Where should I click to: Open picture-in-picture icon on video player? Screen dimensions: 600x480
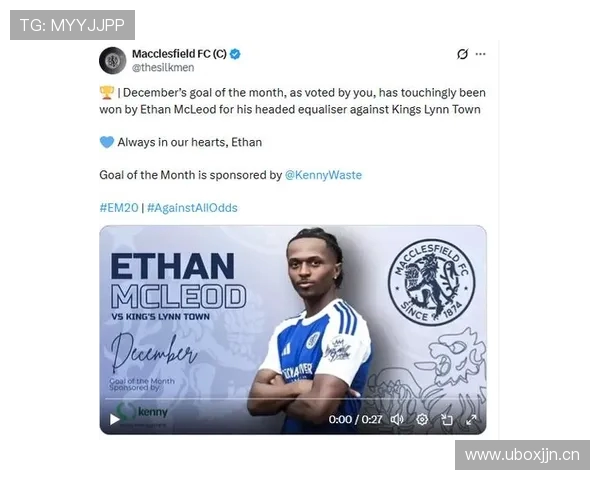(447, 420)
